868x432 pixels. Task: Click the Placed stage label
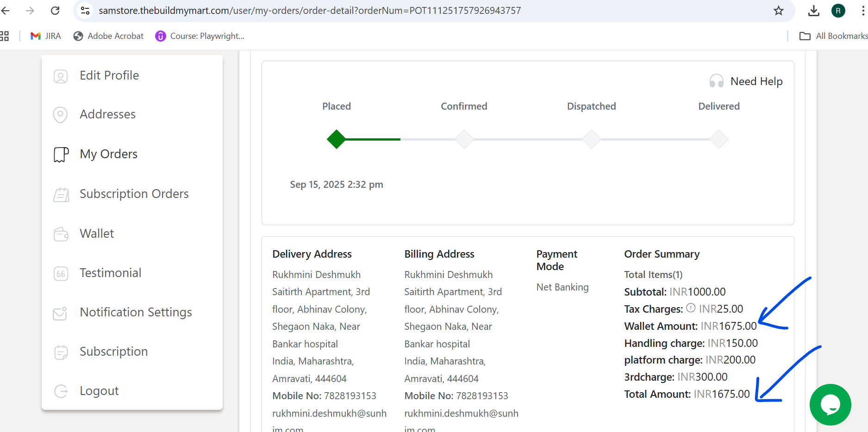337,106
